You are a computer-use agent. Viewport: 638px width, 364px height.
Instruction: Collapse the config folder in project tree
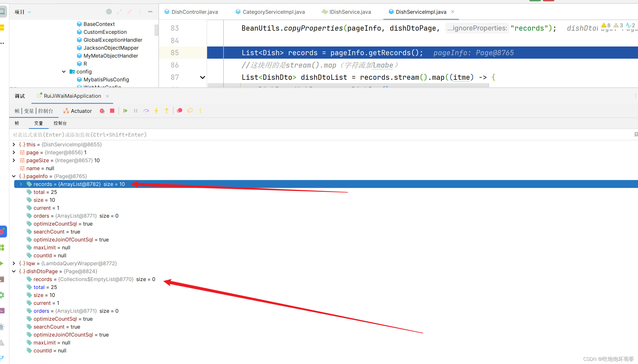coord(64,72)
